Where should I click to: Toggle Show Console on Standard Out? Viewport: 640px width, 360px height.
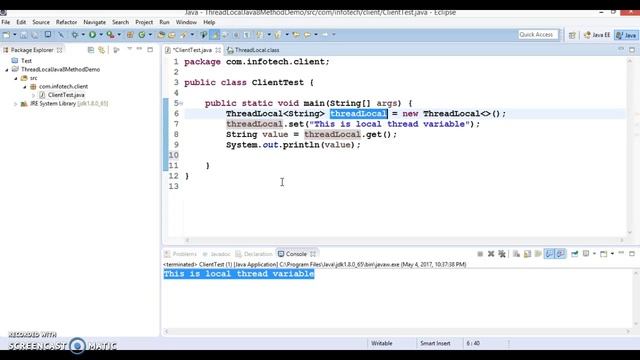pyautogui.click(x=549, y=254)
